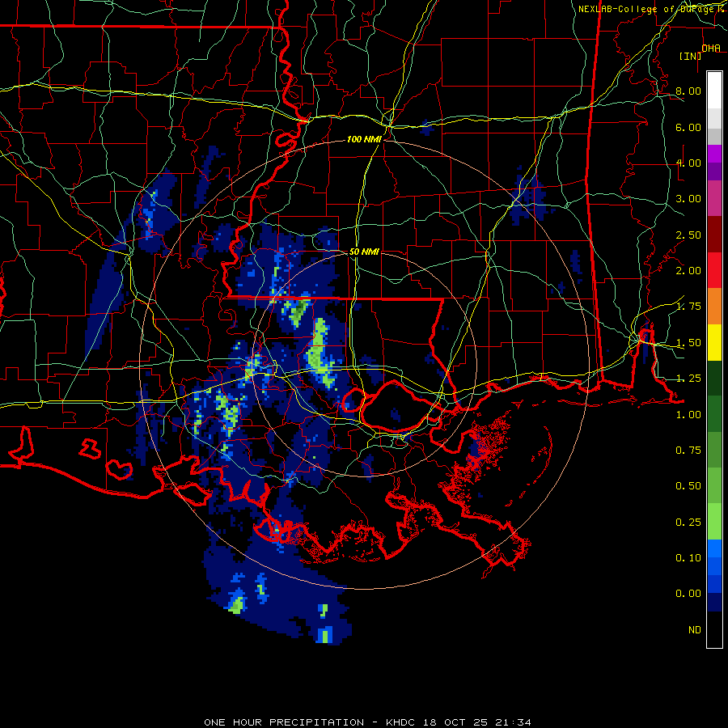Click the 1.00 legend value
The image size is (728, 728).
tap(688, 415)
